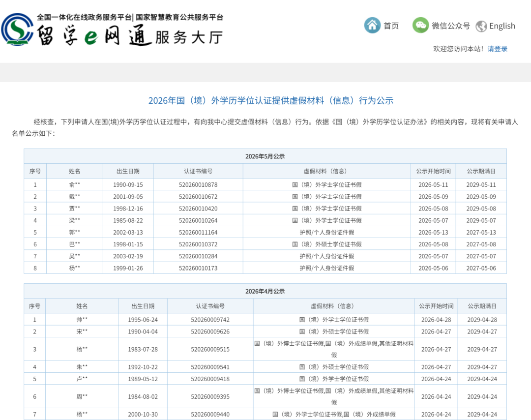Click the blue page title 2026年国（境）外学历学位认证
Image resolution: width=531 pixels, height=420 pixels.
(x=270, y=101)
